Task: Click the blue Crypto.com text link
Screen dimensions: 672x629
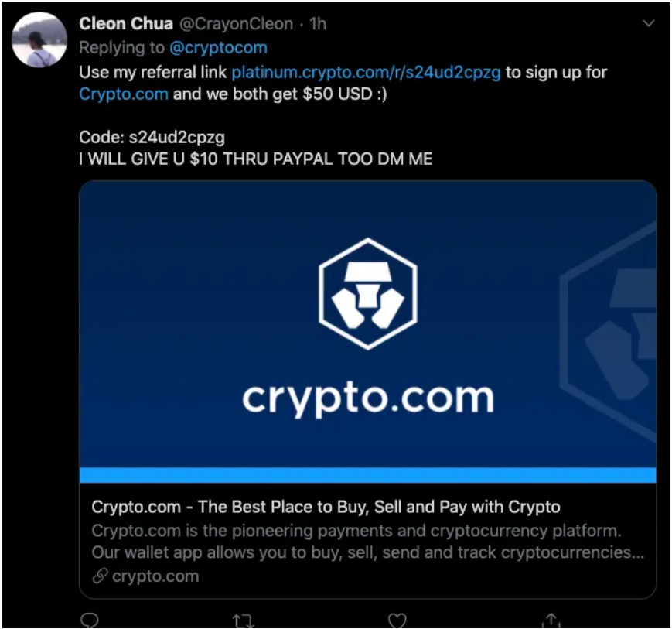Action: [x=124, y=94]
